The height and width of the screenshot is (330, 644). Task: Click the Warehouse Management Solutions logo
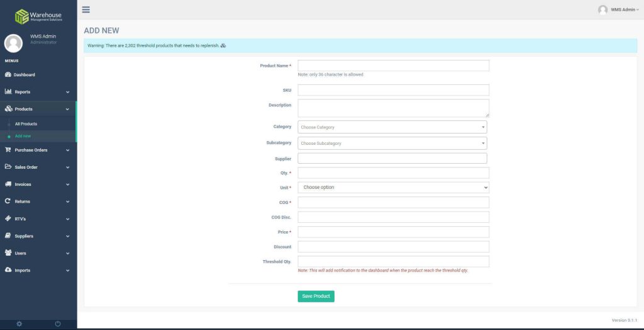[x=38, y=16]
